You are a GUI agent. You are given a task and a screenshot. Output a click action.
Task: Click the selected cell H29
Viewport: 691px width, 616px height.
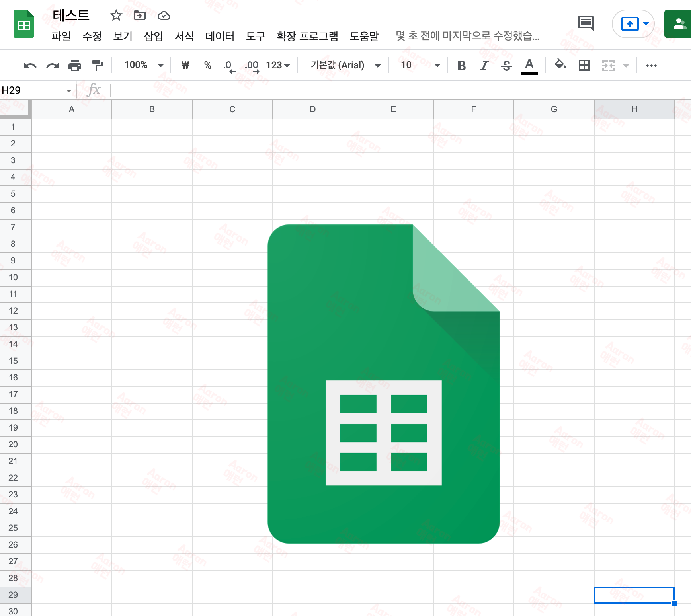coord(634,595)
